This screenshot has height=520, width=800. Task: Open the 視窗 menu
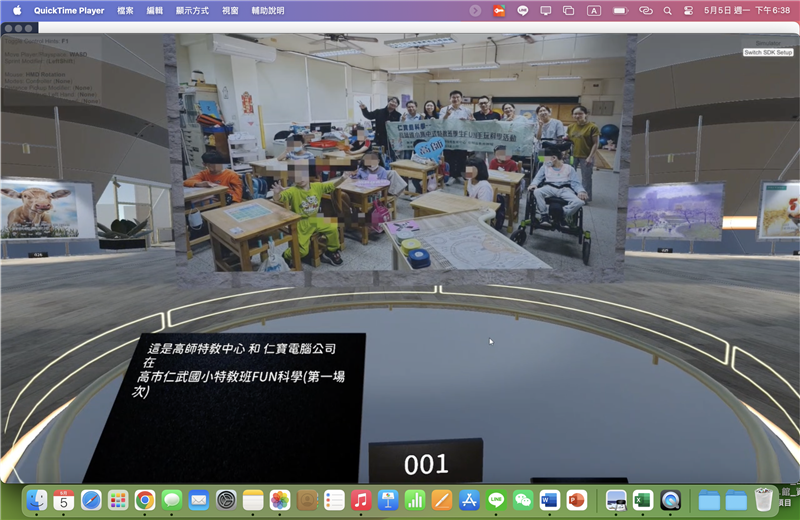tap(230, 10)
